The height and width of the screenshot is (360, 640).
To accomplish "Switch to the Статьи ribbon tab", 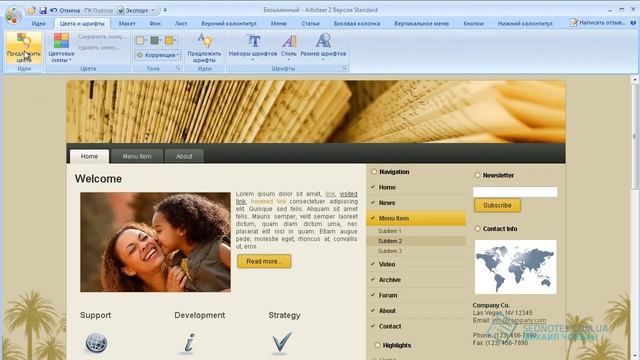I will [x=311, y=24].
